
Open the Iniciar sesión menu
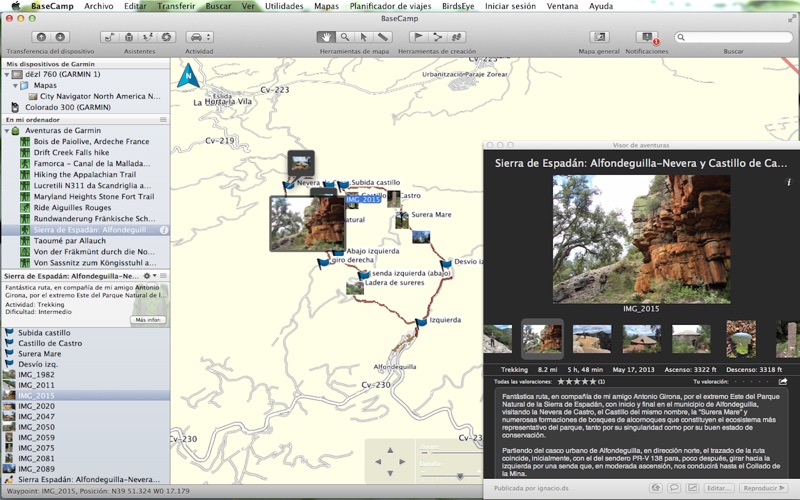pyautogui.click(x=510, y=6)
